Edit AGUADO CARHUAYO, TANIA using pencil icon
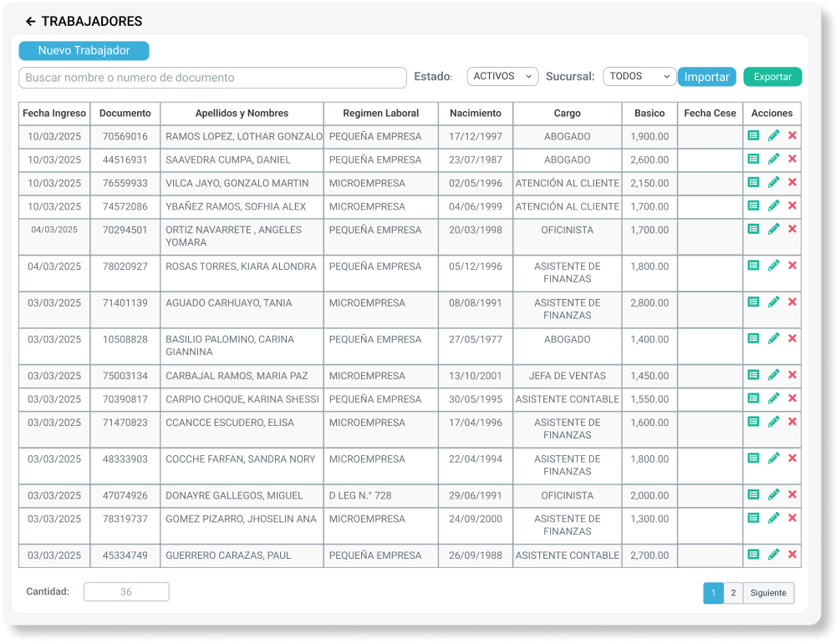The image size is (840, 644). (772, 302)
